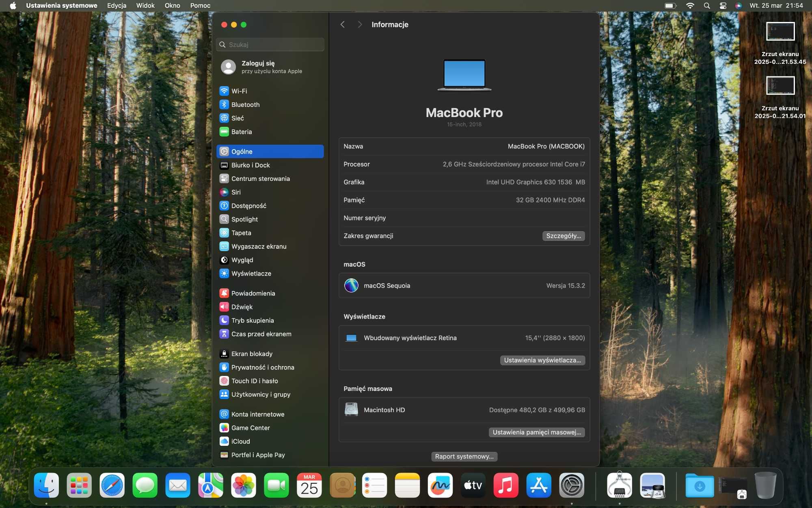The image size is (812, 508).
Task: Select Wygląd in the sidebar
Action: [x=270, y=260]
